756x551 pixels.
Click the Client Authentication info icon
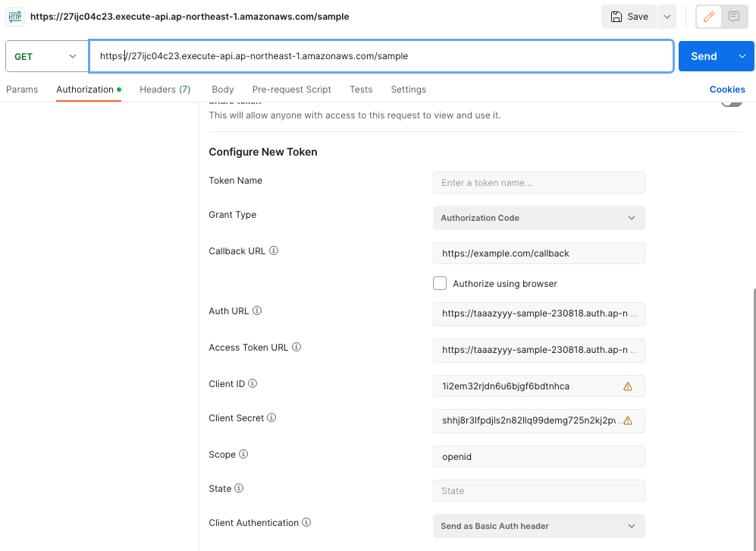pos(306,522)
